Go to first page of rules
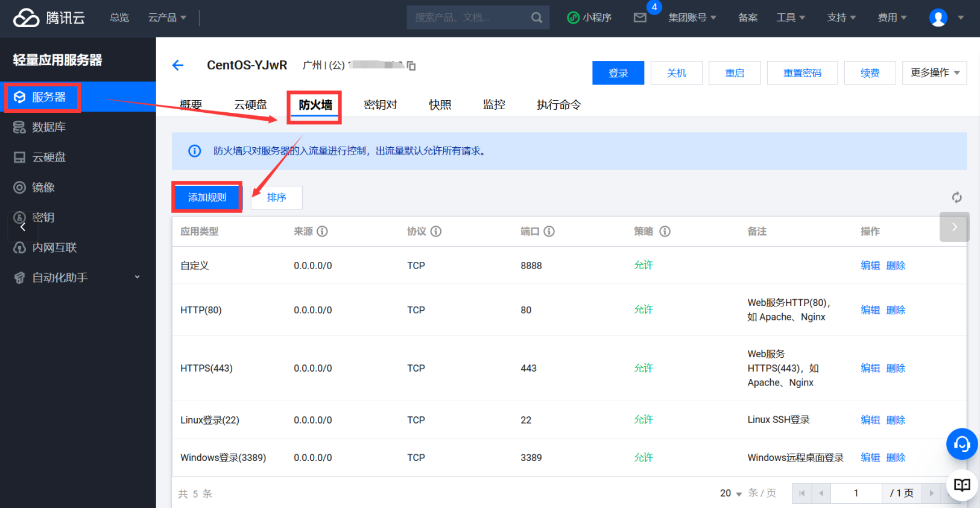 click(801, 494)
